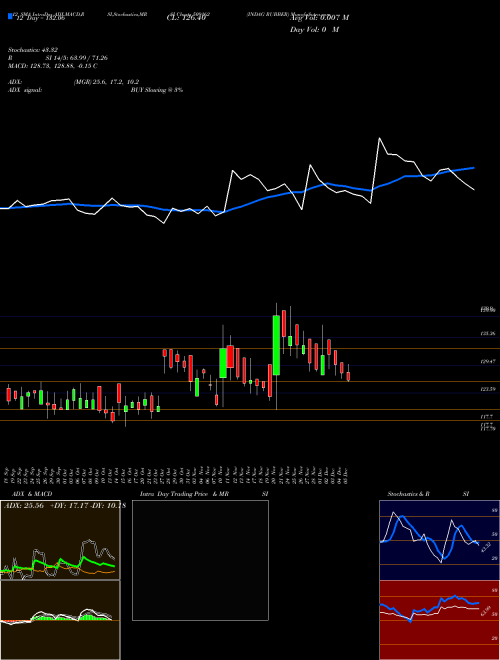Open the blue Stochastics chart panel
Image resolution: width=500 pixels, height=660 pixels.
tap(439, 540)
